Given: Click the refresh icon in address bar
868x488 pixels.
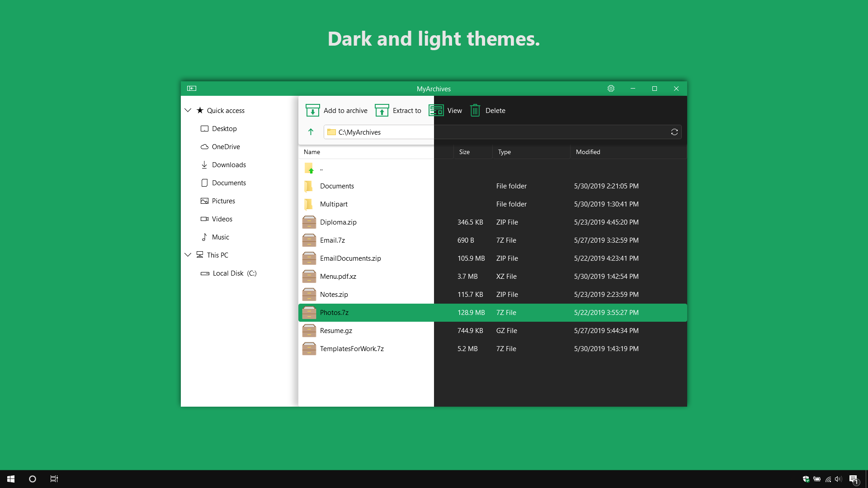Looking at the screenshot, I should click(674, 132).
